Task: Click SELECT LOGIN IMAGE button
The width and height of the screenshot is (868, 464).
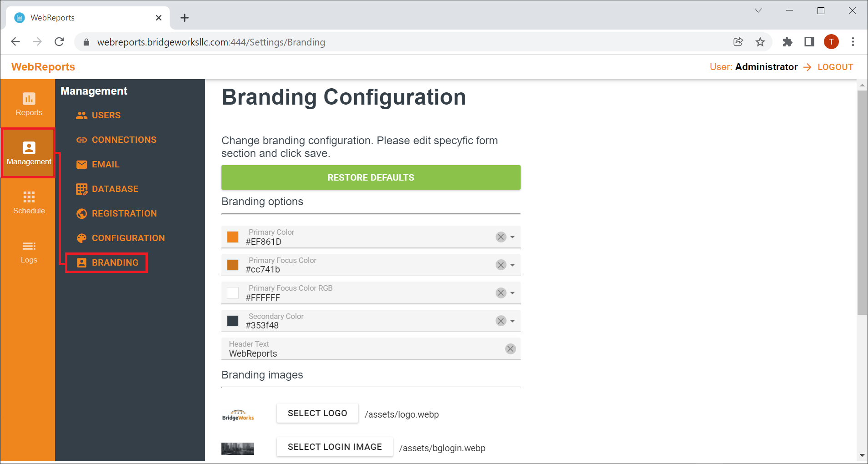Action: [x=335, y=447]
